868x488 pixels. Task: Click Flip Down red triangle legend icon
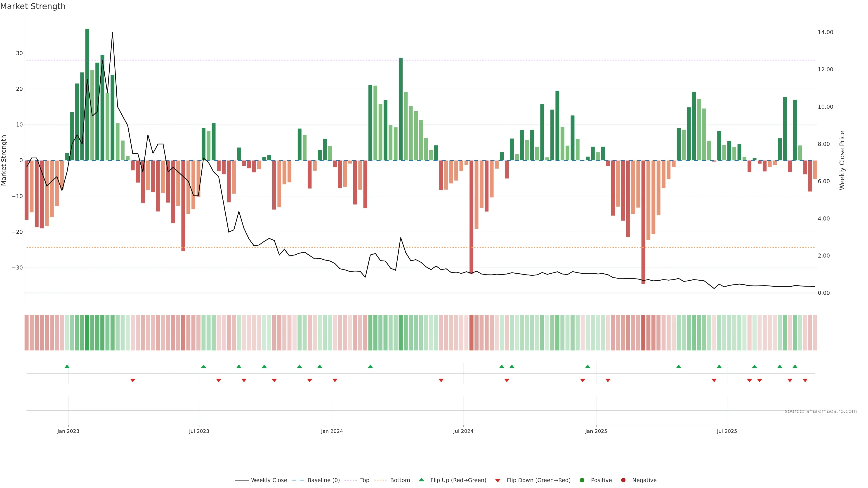click(498, 481)
